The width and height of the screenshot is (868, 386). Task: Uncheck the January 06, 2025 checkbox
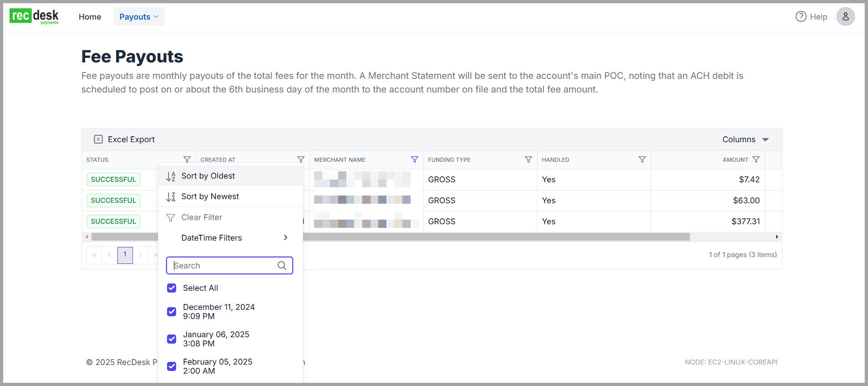coord(172,339)
